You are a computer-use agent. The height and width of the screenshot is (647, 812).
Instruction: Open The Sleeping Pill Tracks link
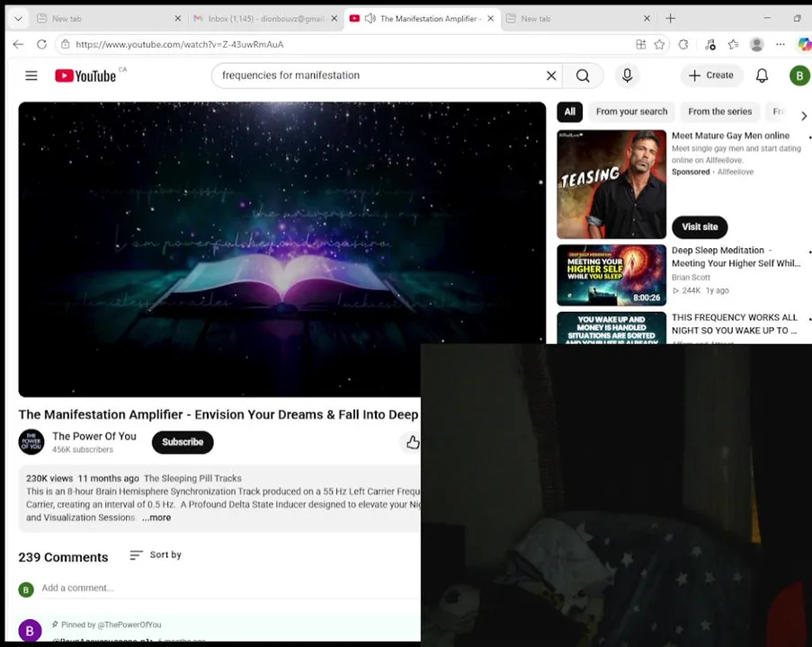click(x=192, y=478)
